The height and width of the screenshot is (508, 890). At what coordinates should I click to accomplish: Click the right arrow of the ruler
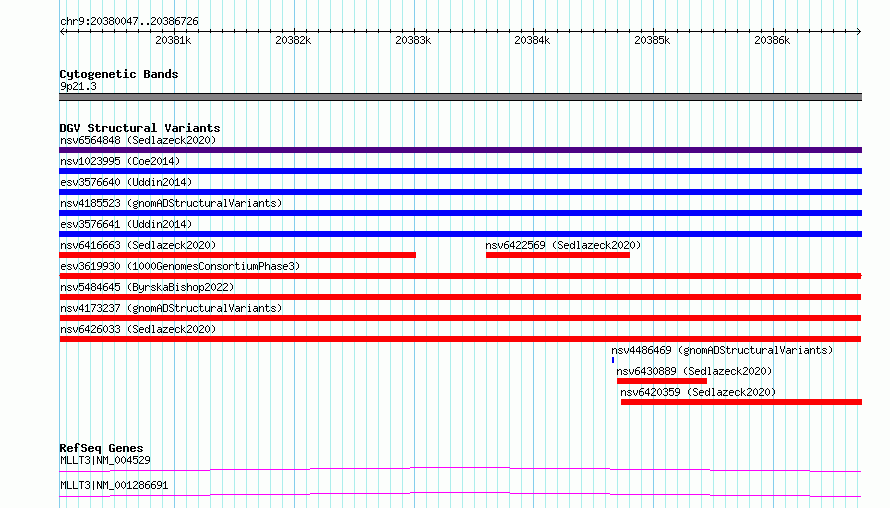coord(859,32)
